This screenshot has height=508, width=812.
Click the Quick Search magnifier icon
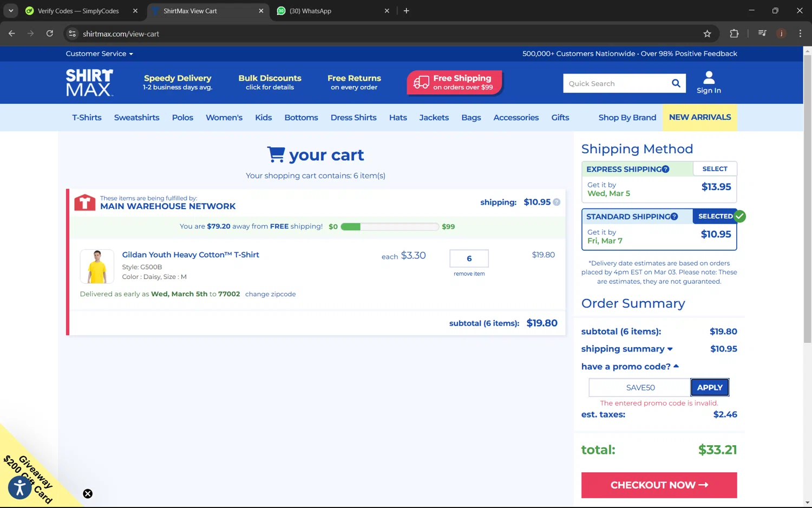pos(676,83)
